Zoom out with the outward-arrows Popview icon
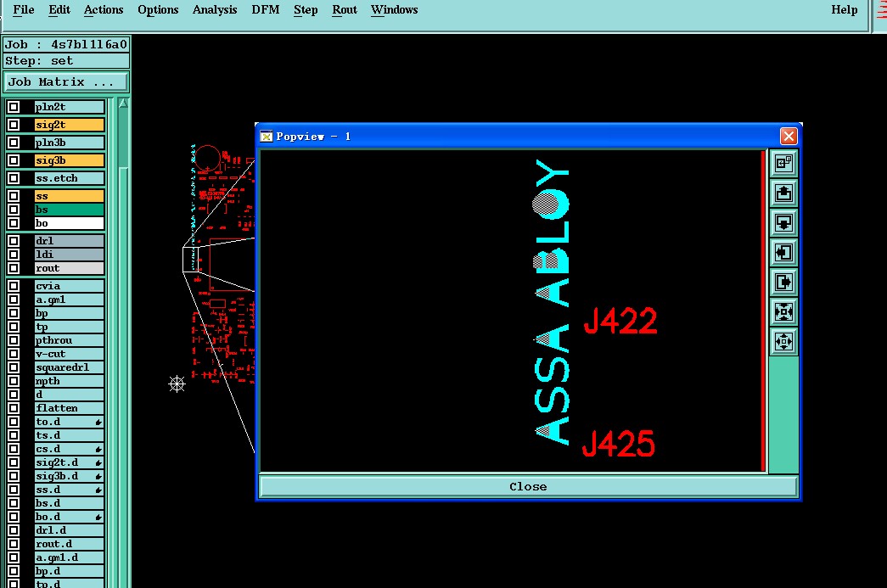Screen dimensions: 887x588 [783, 341]
